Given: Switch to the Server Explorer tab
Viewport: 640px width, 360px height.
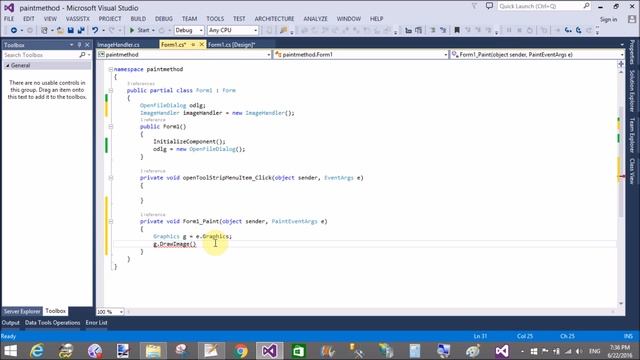Looking at the screenshot, I should (22, 311).
